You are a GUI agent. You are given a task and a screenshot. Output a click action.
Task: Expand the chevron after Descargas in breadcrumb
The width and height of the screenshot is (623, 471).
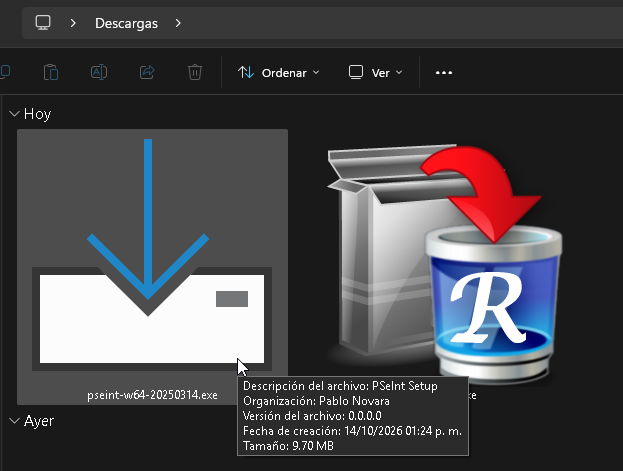click(x=178, y=23)
